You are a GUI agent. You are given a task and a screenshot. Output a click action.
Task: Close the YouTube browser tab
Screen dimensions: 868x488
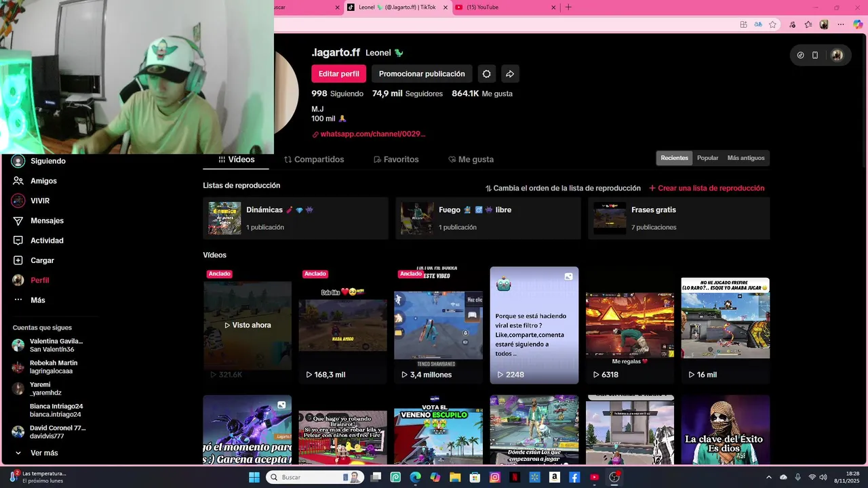[553, 7]
